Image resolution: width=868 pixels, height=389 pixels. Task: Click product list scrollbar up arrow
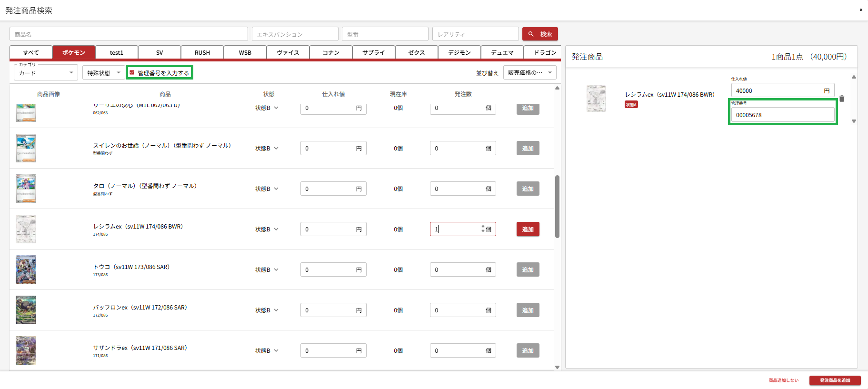tap(557, 88)
